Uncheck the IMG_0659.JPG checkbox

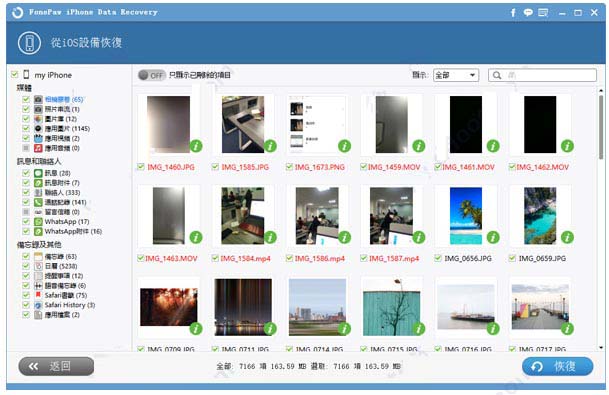point(512,258)
